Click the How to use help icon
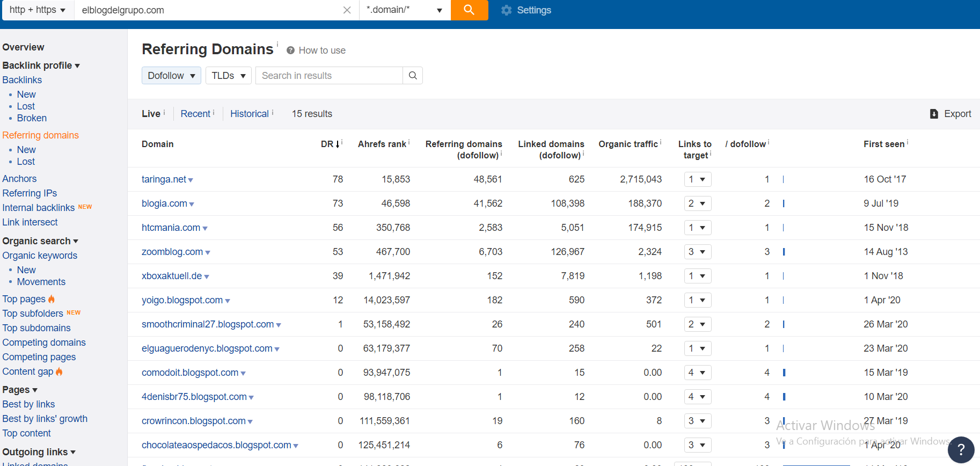Image resolution: width=980 pixels, height=466 pixels. (x=290, y=50)
